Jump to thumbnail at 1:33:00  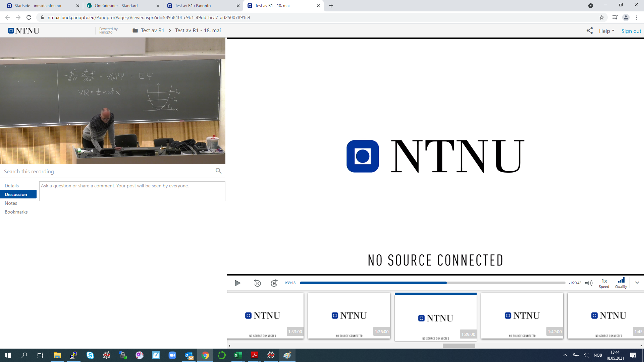pos(265,316)
